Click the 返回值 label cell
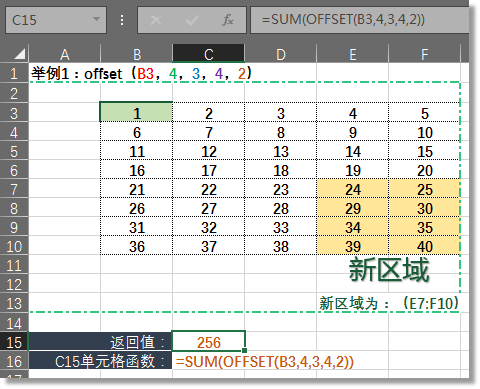The width and height of the screenshot is (480, 389). (x=100, y=341)
